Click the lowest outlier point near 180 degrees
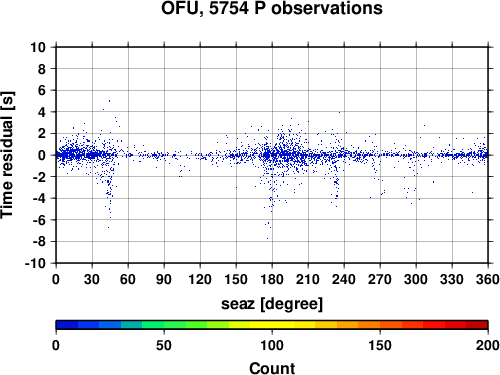The image size is (500, 375). [267, 238]
